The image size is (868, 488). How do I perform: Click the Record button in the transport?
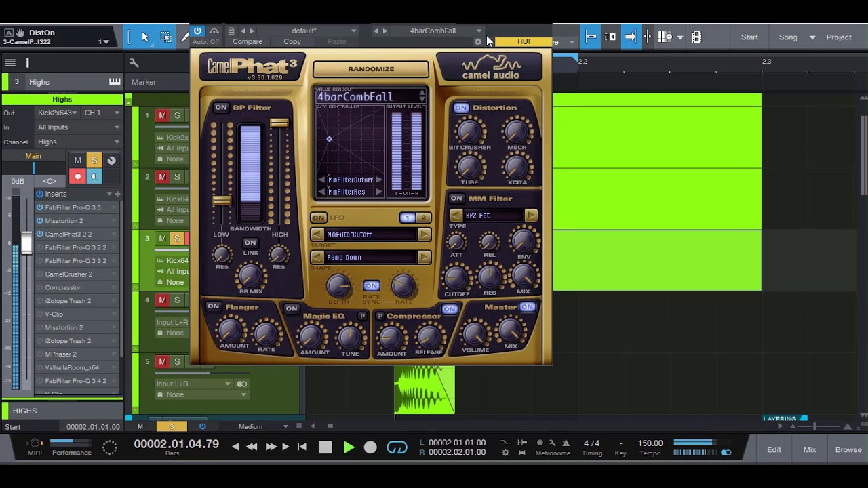(x=370, y=447)
